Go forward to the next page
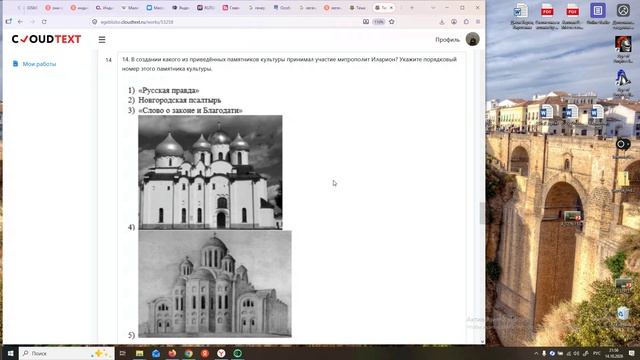The height and width of the screenshot is (360, 640). pyautogui.click(x=32, y=22)
